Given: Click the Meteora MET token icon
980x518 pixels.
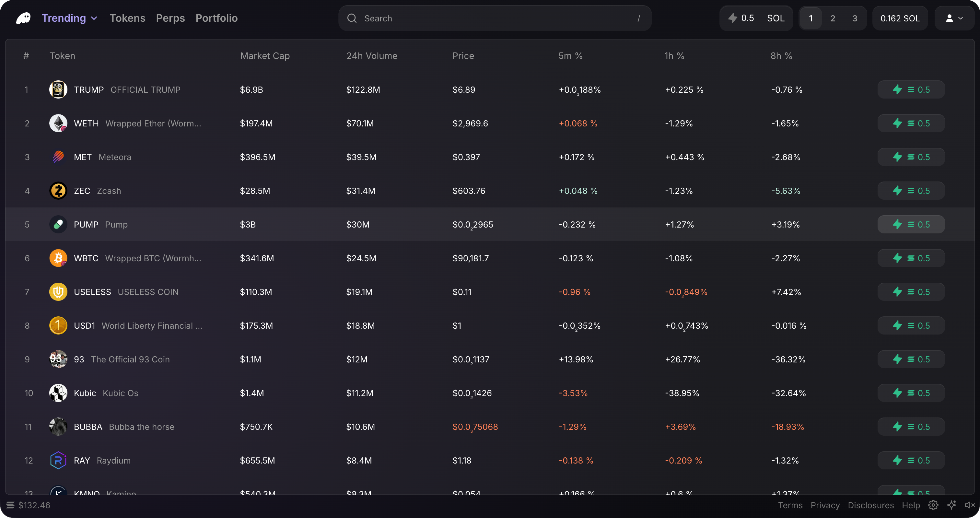Looking at the screenshot, I should pyautogui.click(x=58, y=157).
